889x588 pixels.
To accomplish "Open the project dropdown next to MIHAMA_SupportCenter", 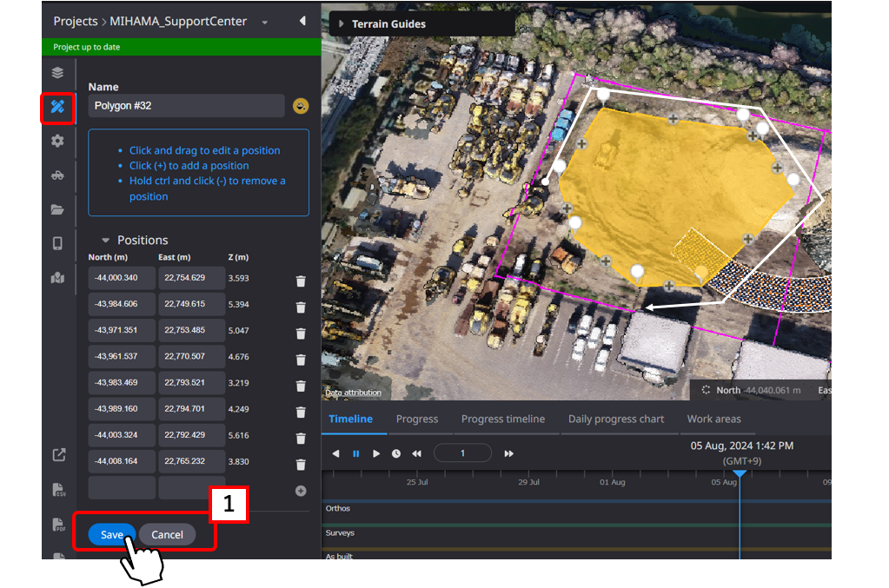I will (x=265, y=22).
